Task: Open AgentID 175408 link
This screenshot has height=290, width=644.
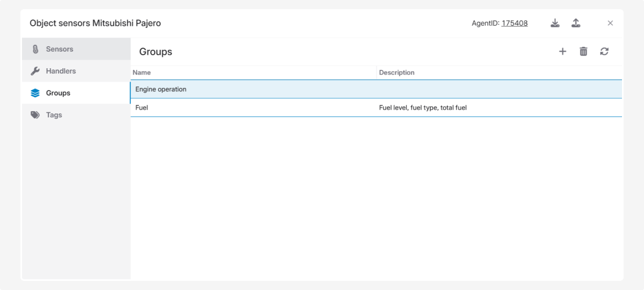Action: pos(514,23)
